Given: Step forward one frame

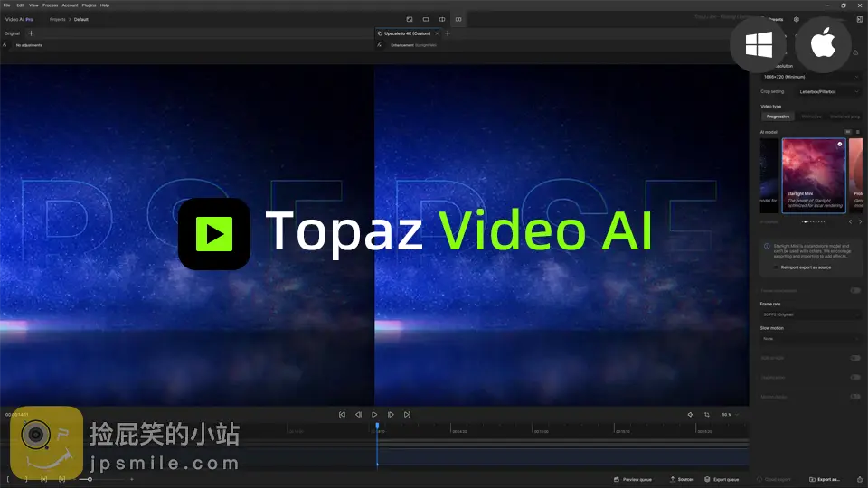Looking at the screenshot, I should [x=391, y=415].
